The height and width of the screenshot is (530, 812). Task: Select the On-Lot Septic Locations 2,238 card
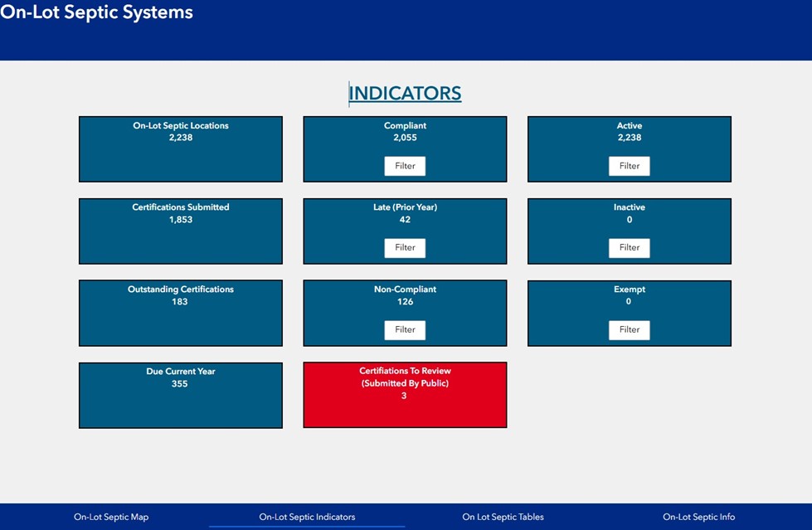[x=181, y=149]
